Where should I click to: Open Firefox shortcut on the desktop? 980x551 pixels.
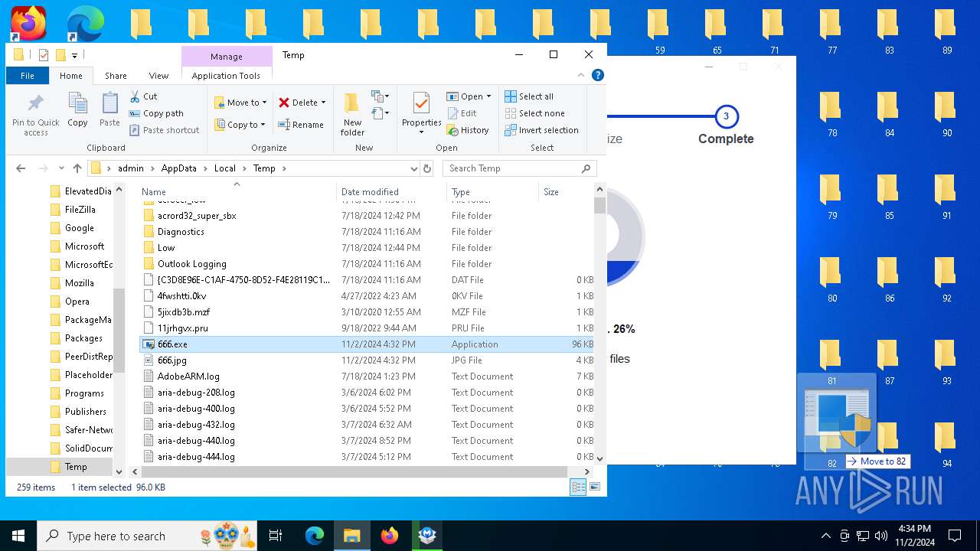click(x=28, y=24)
